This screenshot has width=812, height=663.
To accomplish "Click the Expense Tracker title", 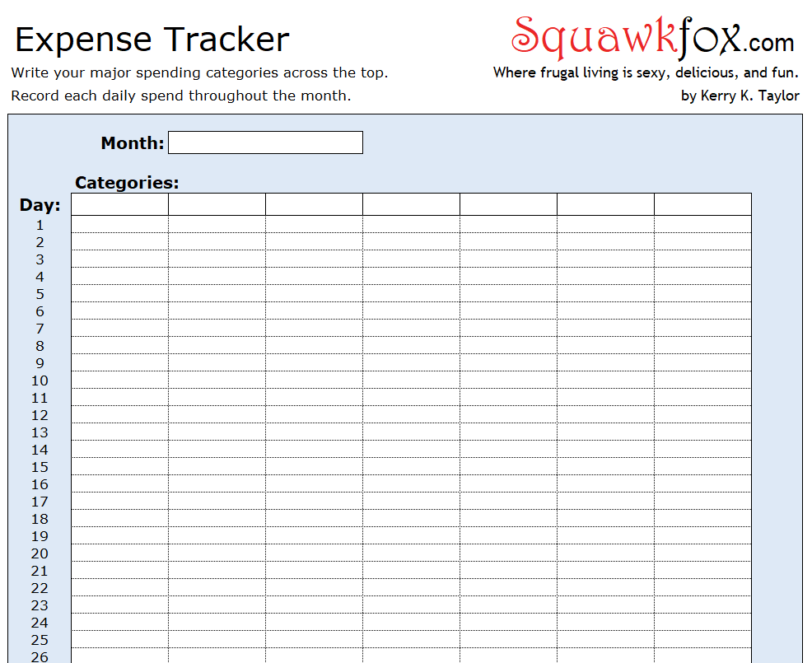I will pos(152,40).
